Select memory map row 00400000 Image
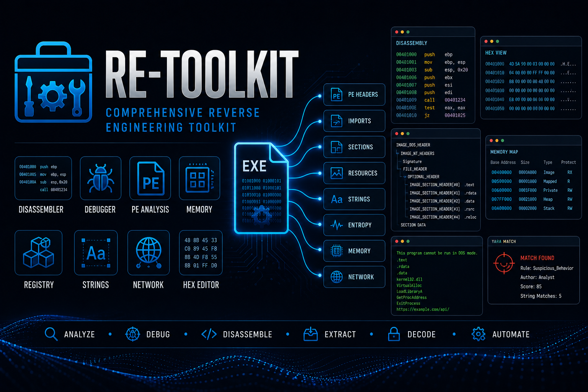 tap(532, 172)
